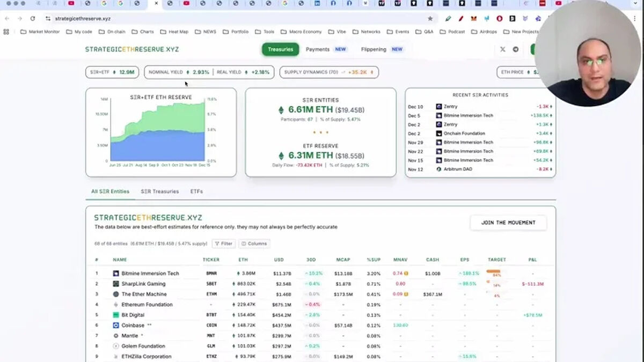Open the NEWS bookmarks folder
The image size is (644, 362).
coord(205,32)
